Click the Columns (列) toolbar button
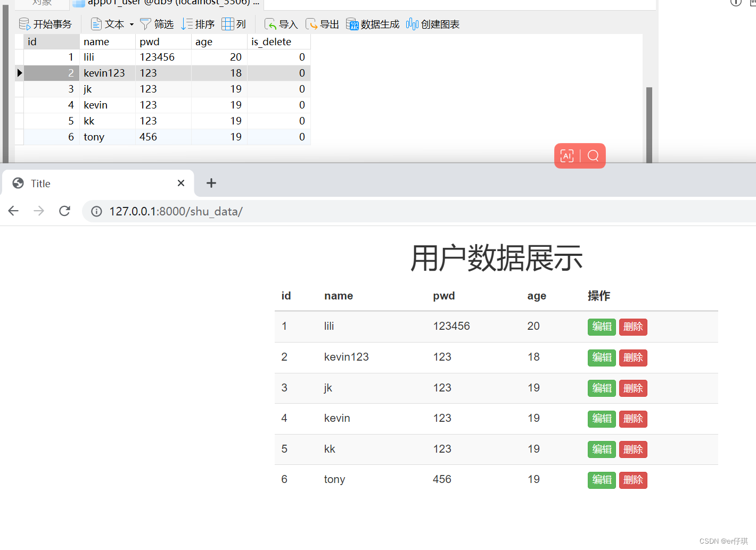Image resolution: width=756 pixels, height=550 pixels. click(234, 24)
